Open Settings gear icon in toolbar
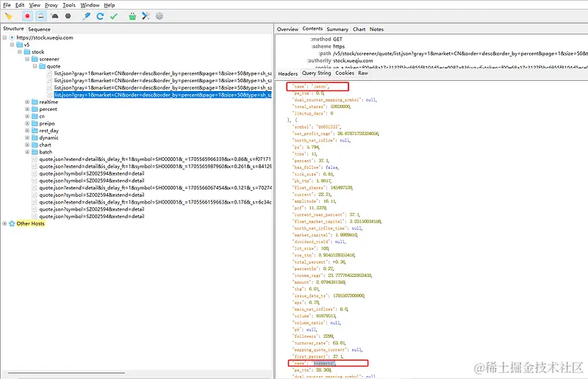 tap(159, 16)
